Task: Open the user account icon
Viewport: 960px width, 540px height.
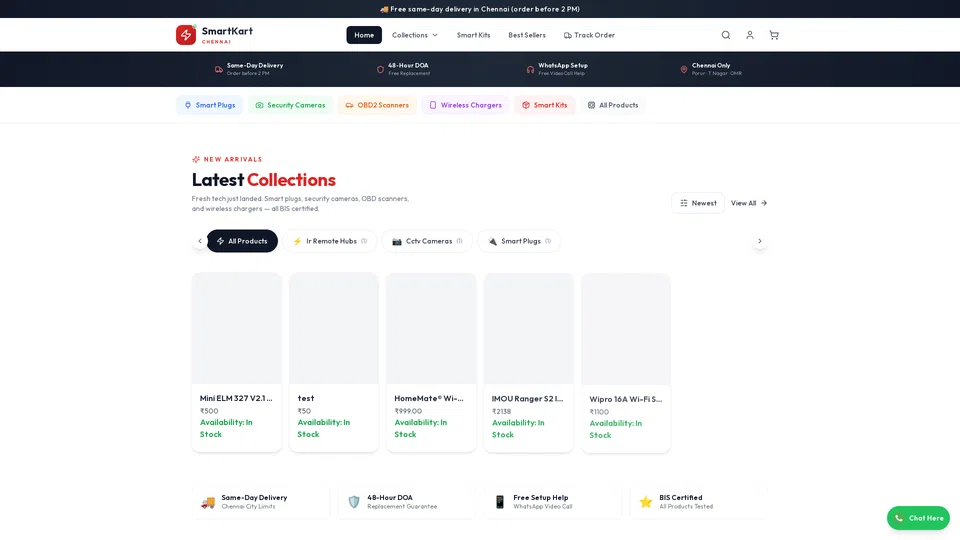Action: click(x=749, y=35)
